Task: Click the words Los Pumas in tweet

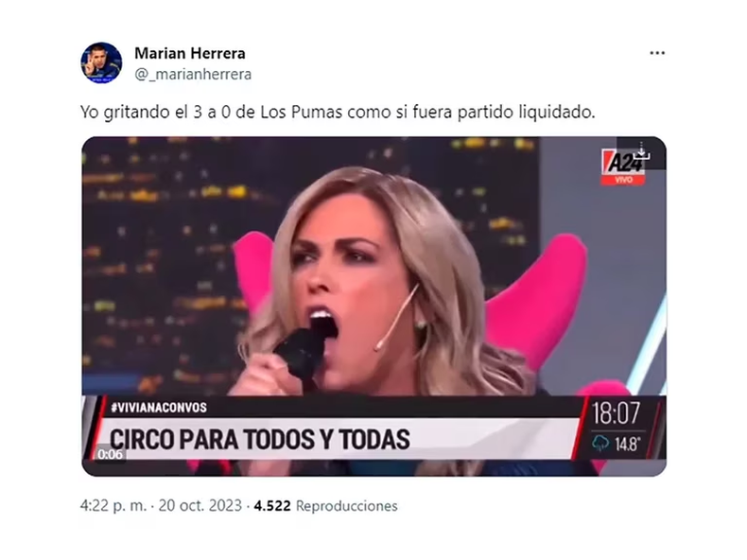Action: coord(301,112)
